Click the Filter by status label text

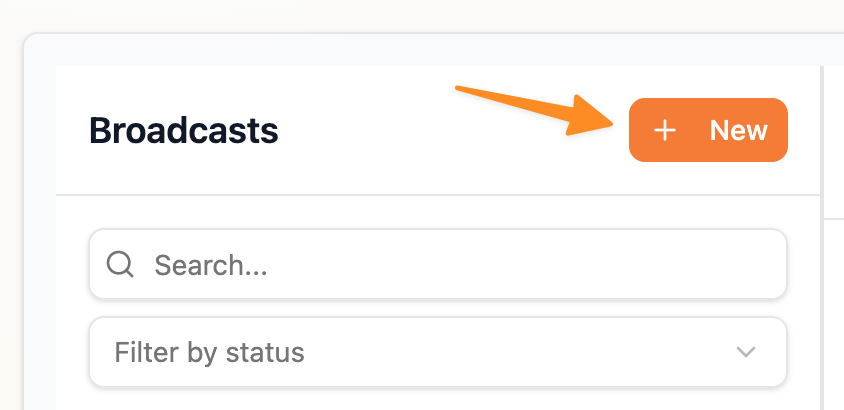tap(209, 352)
